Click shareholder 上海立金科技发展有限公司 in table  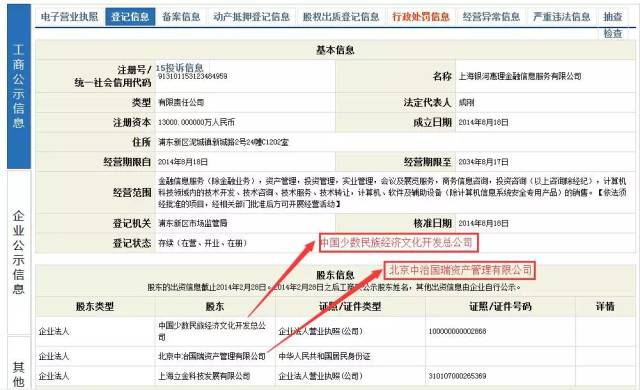click(204, 376)
